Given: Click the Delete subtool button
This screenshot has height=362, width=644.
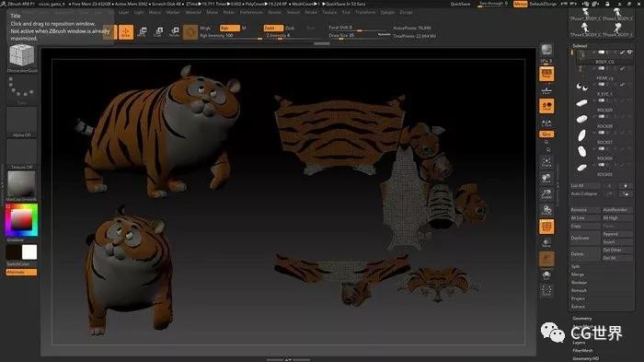Looking at the screenshot, I should [585, 254].
